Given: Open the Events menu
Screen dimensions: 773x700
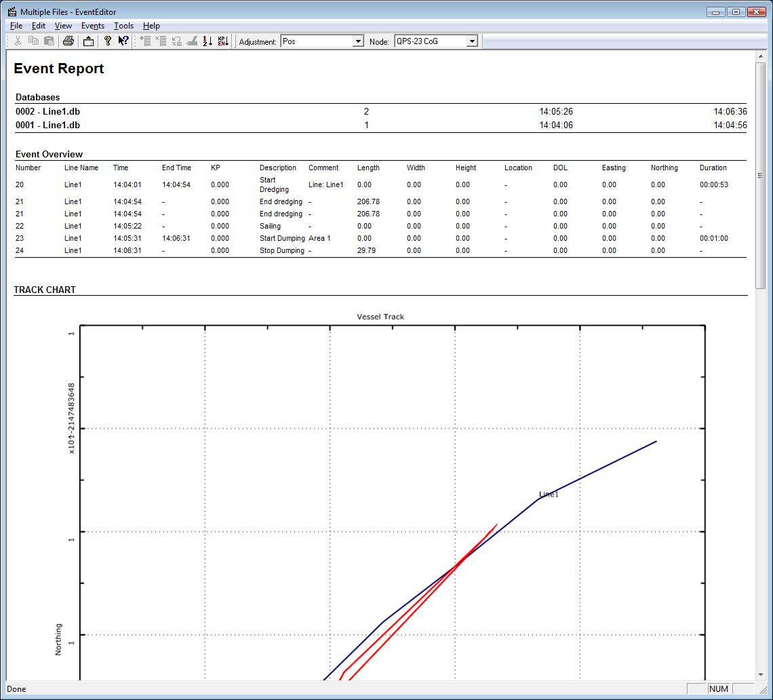Looking at the screenshot, I should pyautogui.click(x=93, y=26).
